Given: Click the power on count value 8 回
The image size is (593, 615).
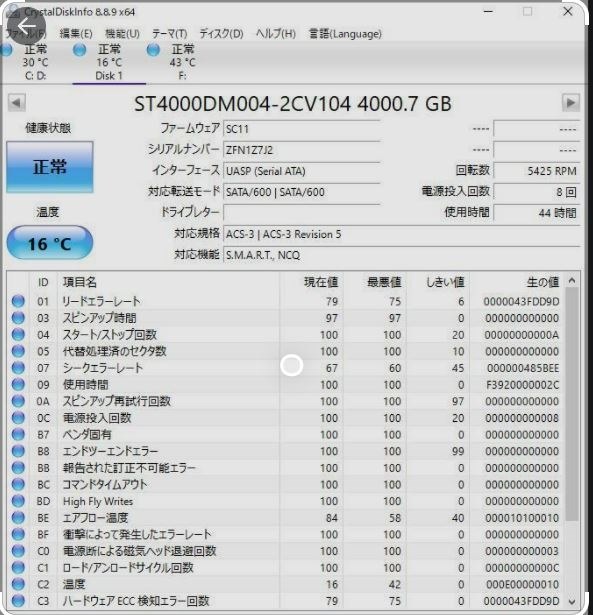Looking at the screenshot, I should 537,192.
